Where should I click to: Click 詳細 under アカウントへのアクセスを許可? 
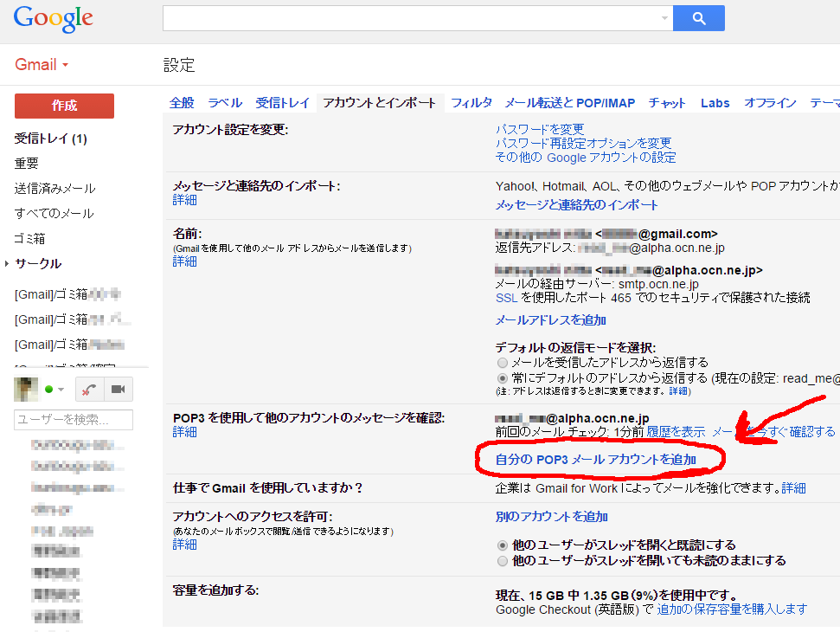click(185, 545)
